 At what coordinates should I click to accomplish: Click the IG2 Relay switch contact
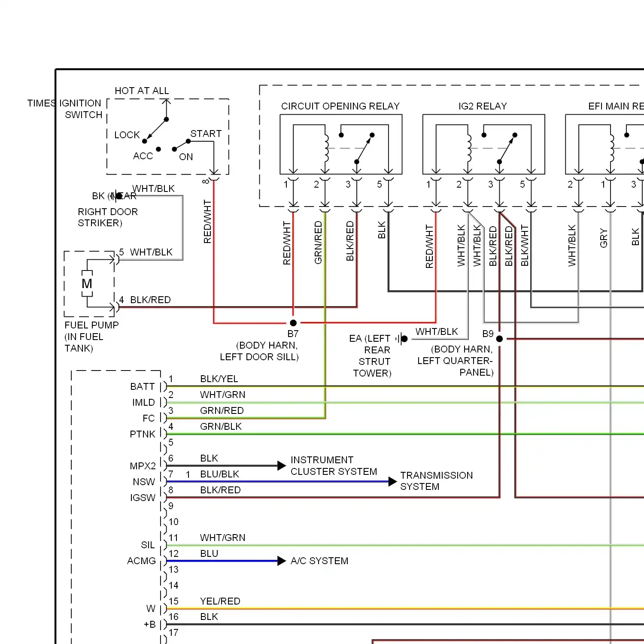coord(507,148)
